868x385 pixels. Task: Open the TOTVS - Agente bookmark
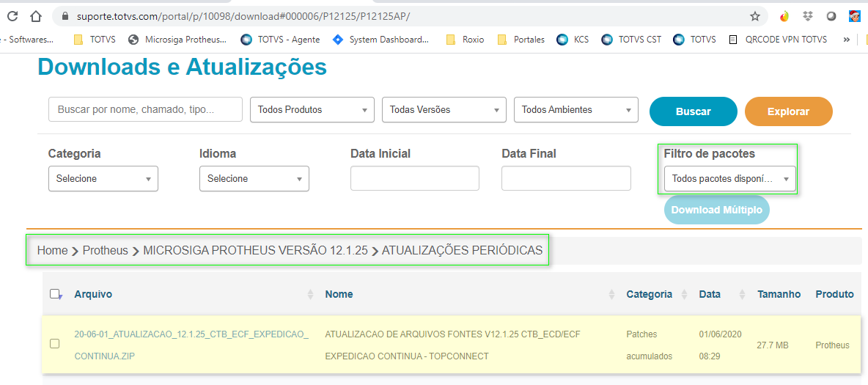point(280,40)
